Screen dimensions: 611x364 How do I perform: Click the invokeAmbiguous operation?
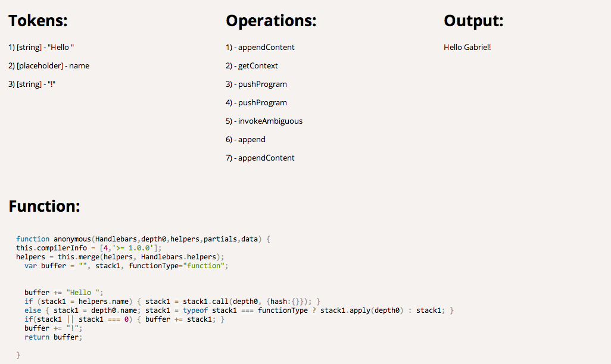[x=264, y=121]
